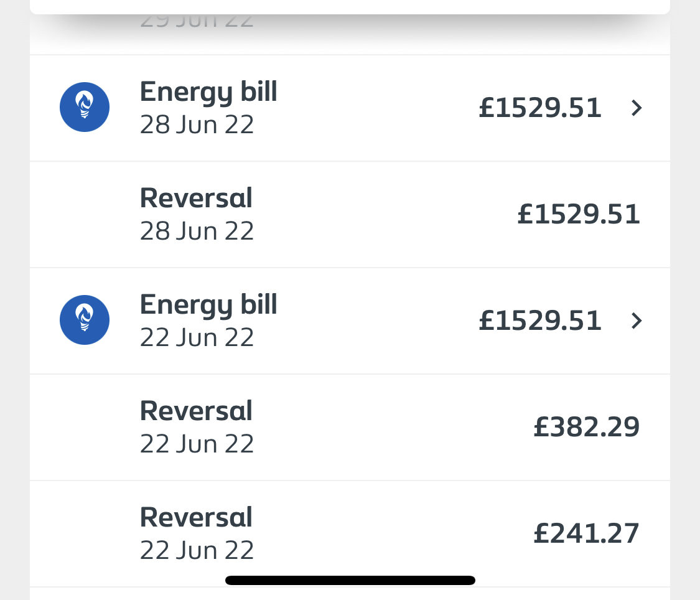700x600 pixels.
Task: Tap the £1529.51 amount in the Reversal row
Action: [579, 215]
